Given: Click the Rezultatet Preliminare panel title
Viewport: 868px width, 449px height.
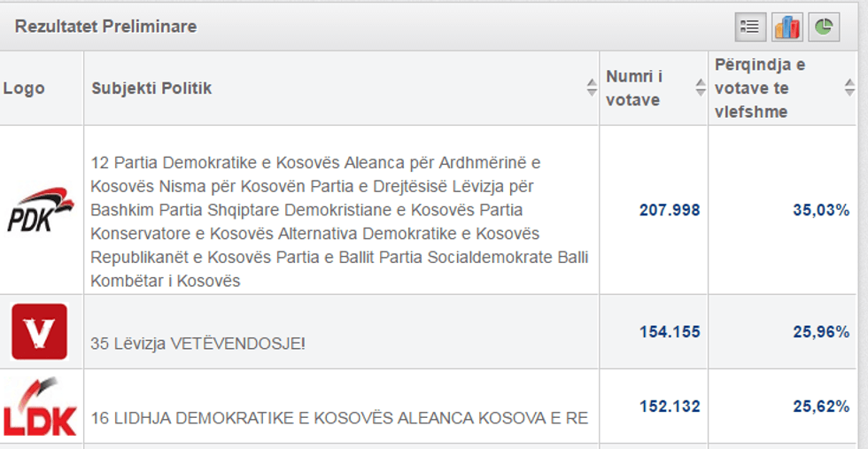Looking at the screenshot, I should click(x=105, y=27).
